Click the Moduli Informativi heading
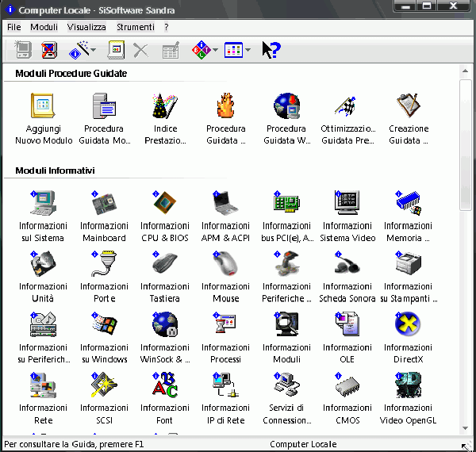The width and height of the screenshot is (476, 452). click(55, 170)
